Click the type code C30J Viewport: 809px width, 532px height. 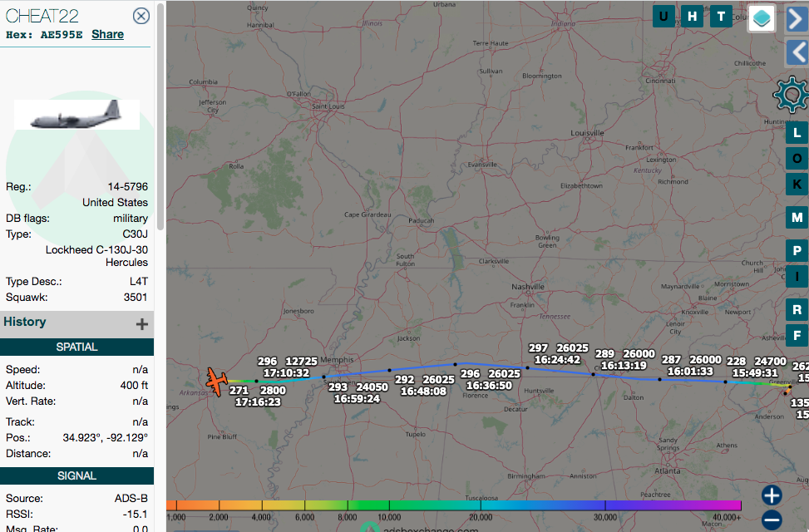click(136, 234)
